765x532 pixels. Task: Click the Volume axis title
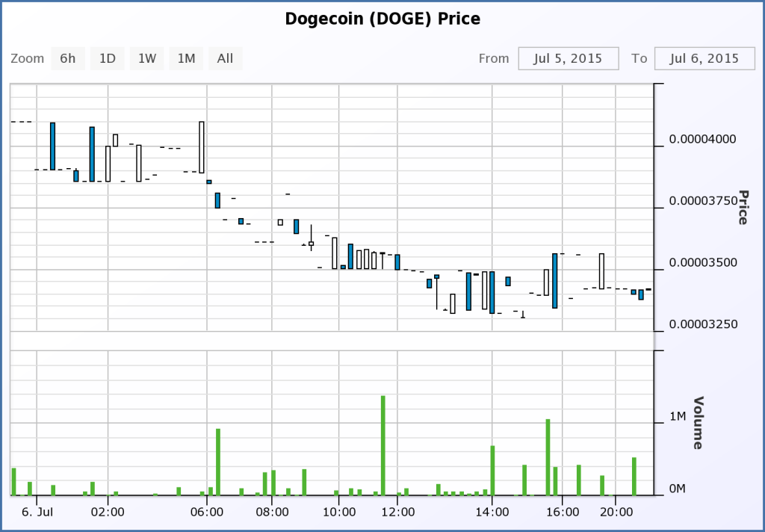[699, 423]
